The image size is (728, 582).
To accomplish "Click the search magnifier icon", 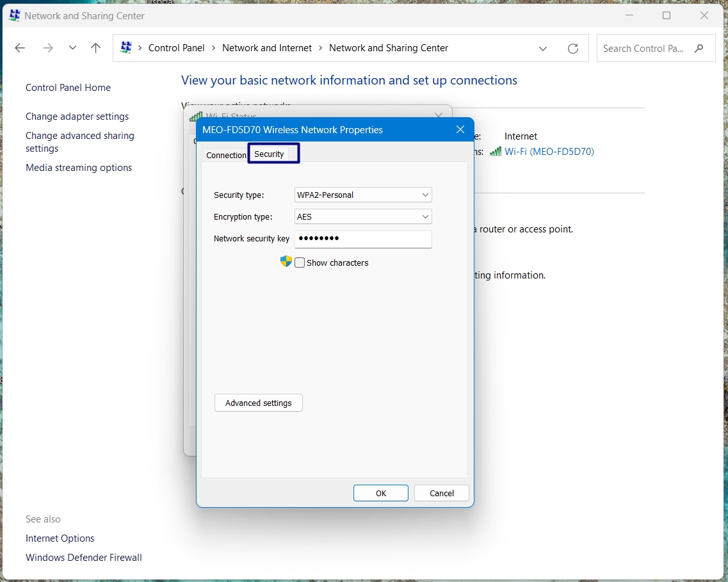I will [699, 48].
